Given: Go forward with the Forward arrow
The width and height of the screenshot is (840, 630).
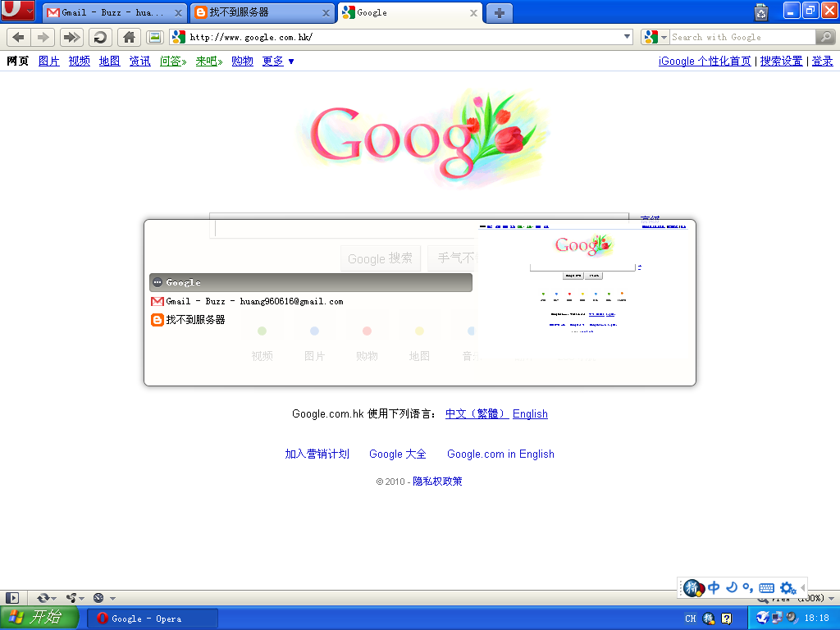Looking at the screenshot, I should (43, 37).
